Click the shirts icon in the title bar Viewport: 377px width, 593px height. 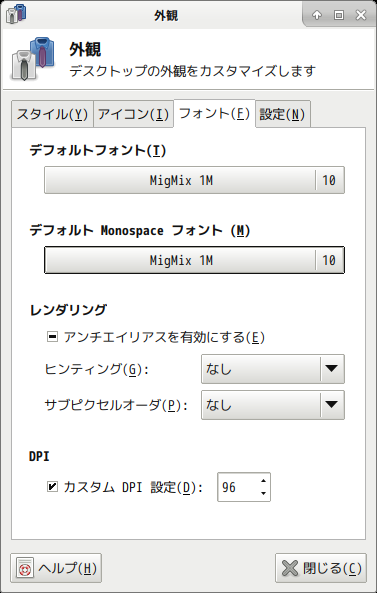point(16,14)
